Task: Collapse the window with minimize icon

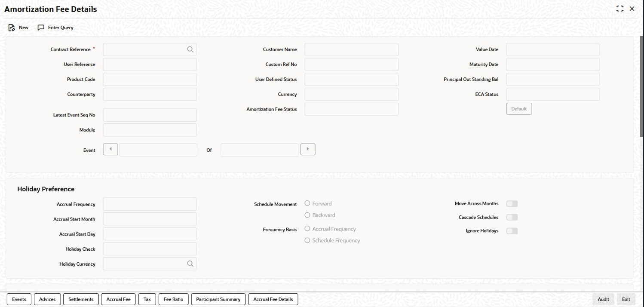Action: click(619, 9)
